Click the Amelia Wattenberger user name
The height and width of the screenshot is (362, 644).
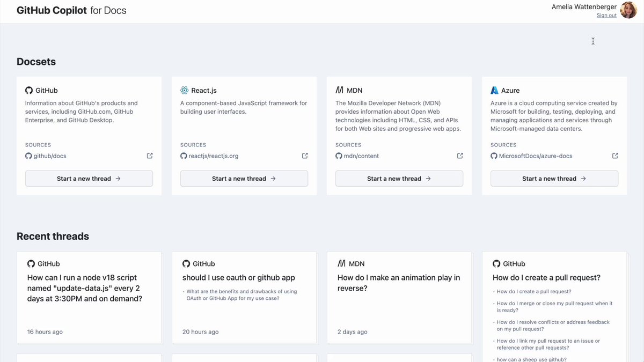click(584, 6)
